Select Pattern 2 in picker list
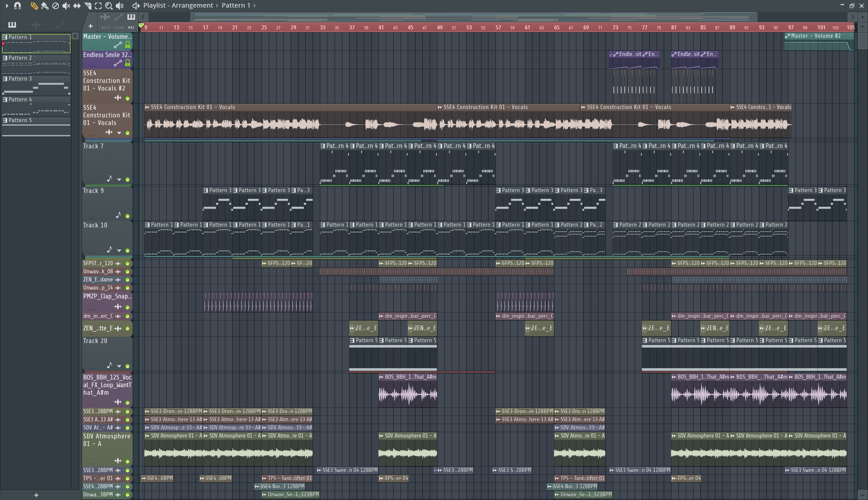 click(36, 64)
